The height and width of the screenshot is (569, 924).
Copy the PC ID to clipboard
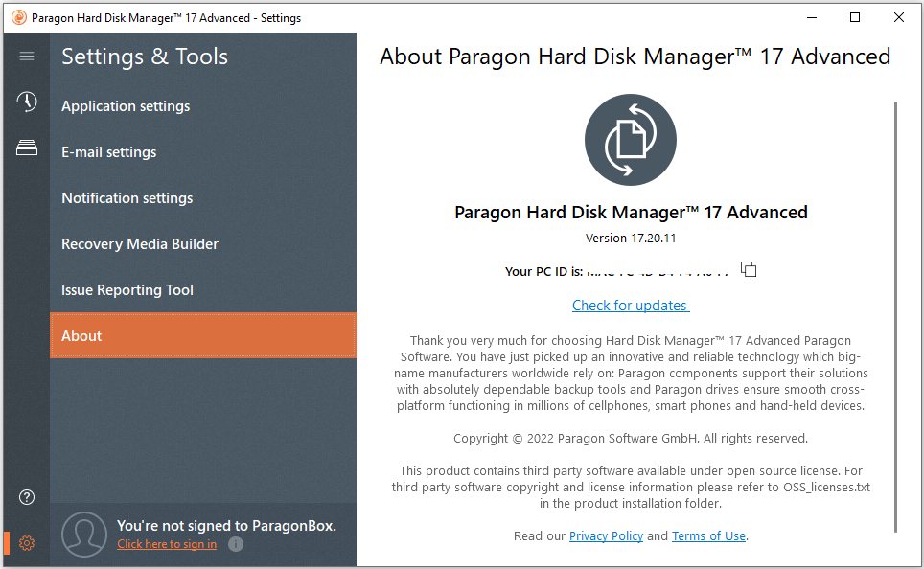[x=749, y=270]
